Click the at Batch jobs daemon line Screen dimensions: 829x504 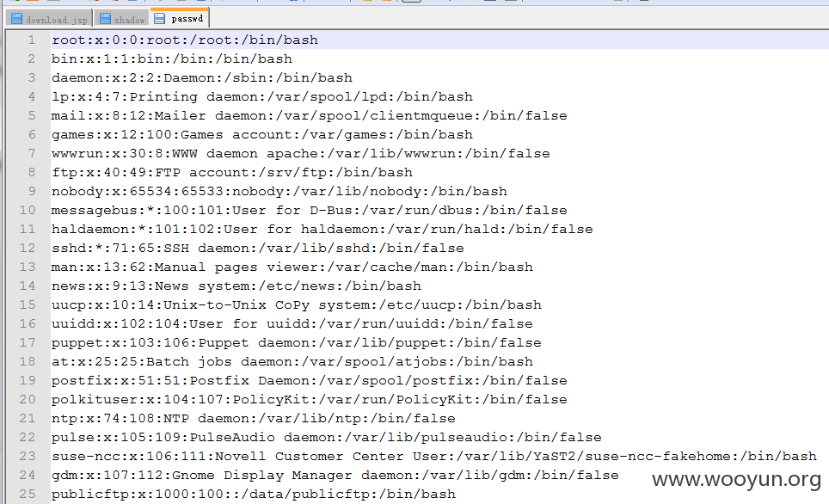point(292,362)
